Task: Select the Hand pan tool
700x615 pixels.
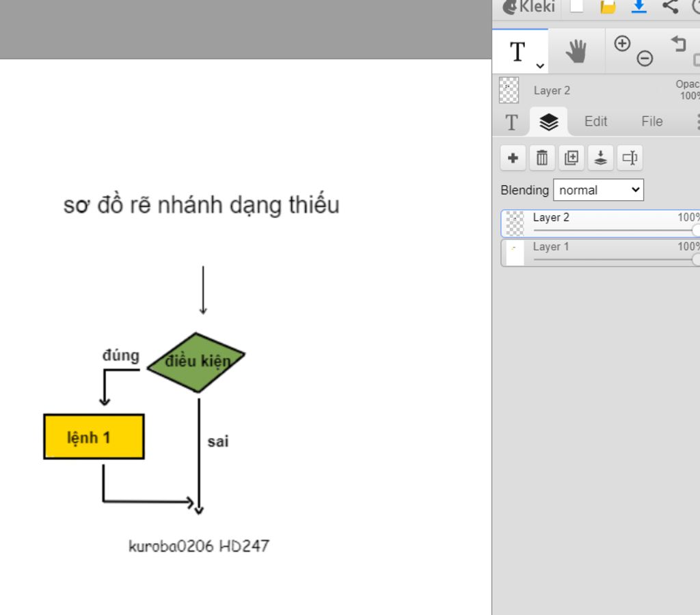Action: pos(576,51)
